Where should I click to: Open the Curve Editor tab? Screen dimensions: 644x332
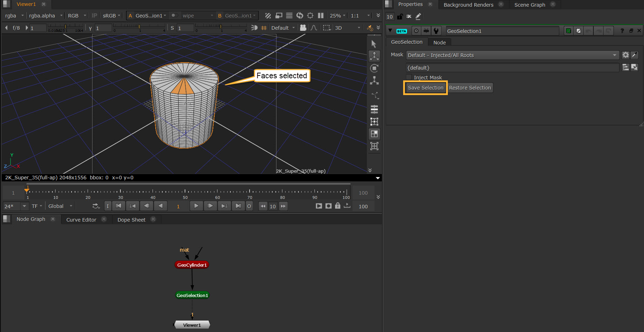(x=81, y=220)
